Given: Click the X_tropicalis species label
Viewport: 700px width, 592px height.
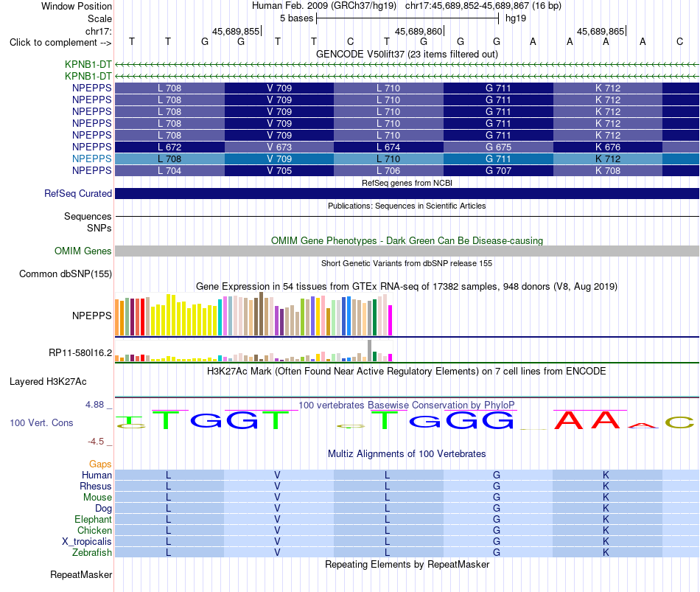Looking at the screenshot, I should [87, 542].
